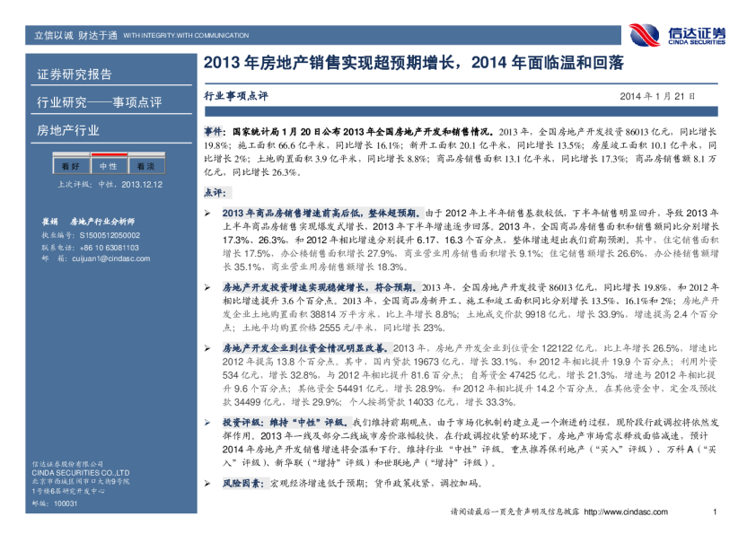Click the arrow bullet beside 风险因素 heading
The image size is (756, 534).
208,483
